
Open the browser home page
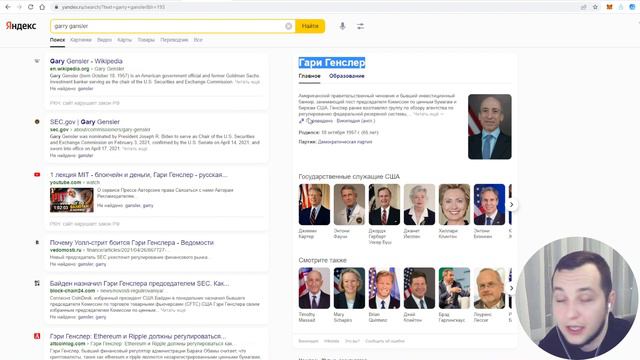coord(42,7)
